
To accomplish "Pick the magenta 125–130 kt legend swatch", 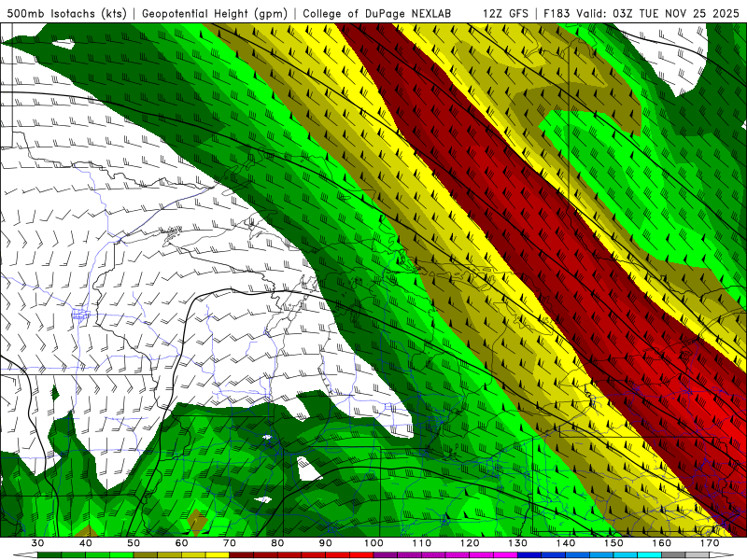I will pyautogui.click(x=506, y=555).
